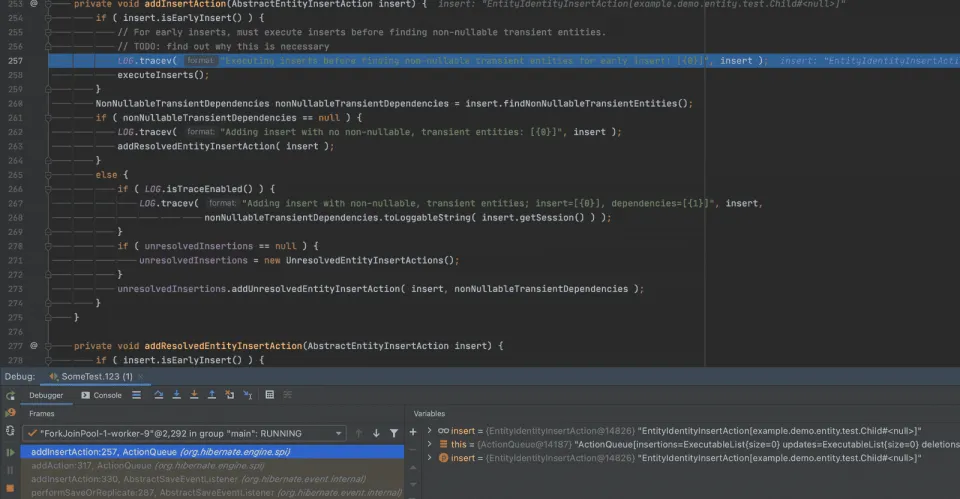Click the Step Into icon
This screenshot has height=499, width=960.
coord(176,395)
